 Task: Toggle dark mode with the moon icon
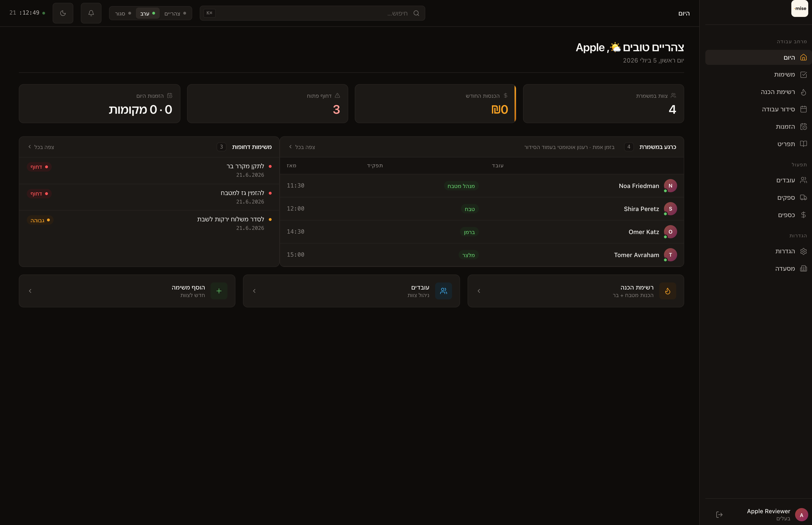coord(63,13)
